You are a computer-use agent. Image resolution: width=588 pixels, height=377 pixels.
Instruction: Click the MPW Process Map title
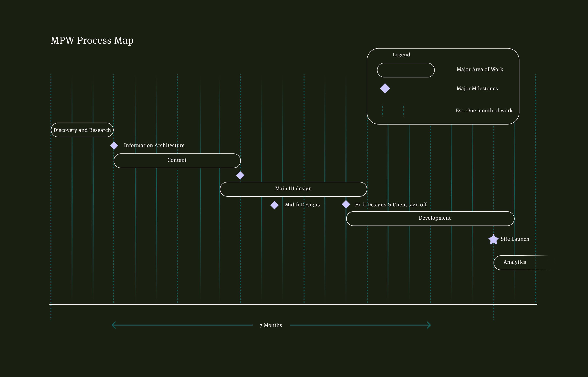92,40
